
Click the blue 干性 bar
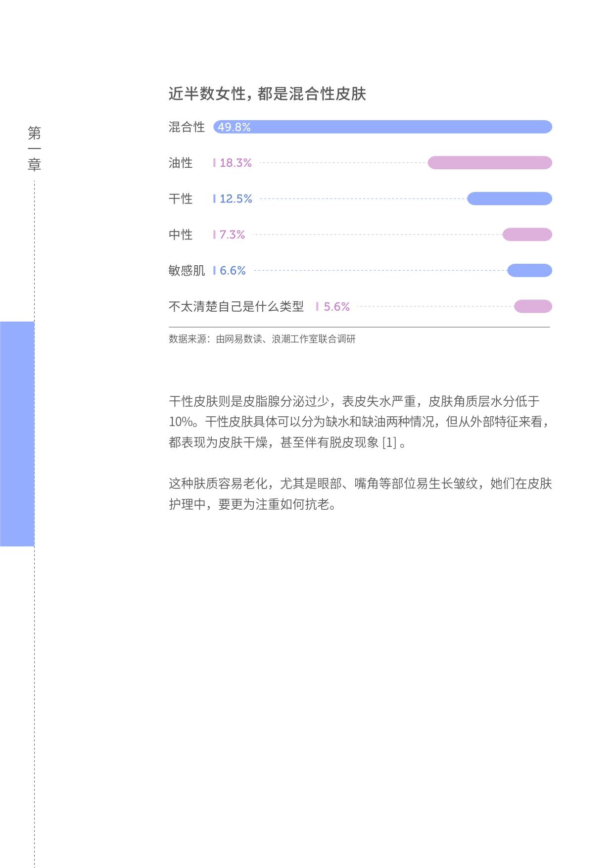point(510,199)
